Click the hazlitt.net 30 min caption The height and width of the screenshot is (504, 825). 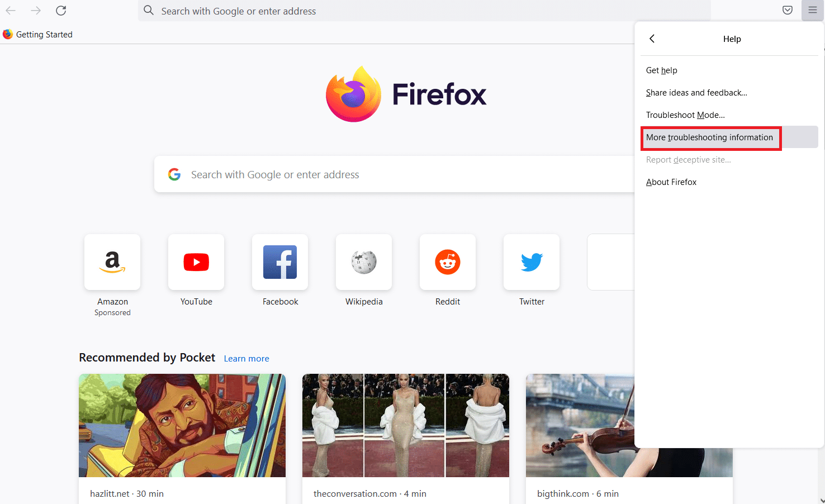127,494
